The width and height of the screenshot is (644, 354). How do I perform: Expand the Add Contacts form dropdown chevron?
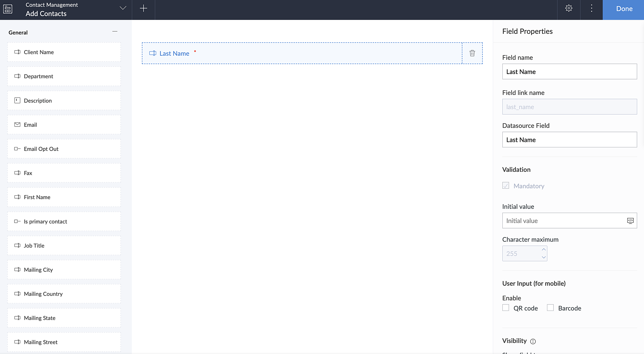[123, 8]
